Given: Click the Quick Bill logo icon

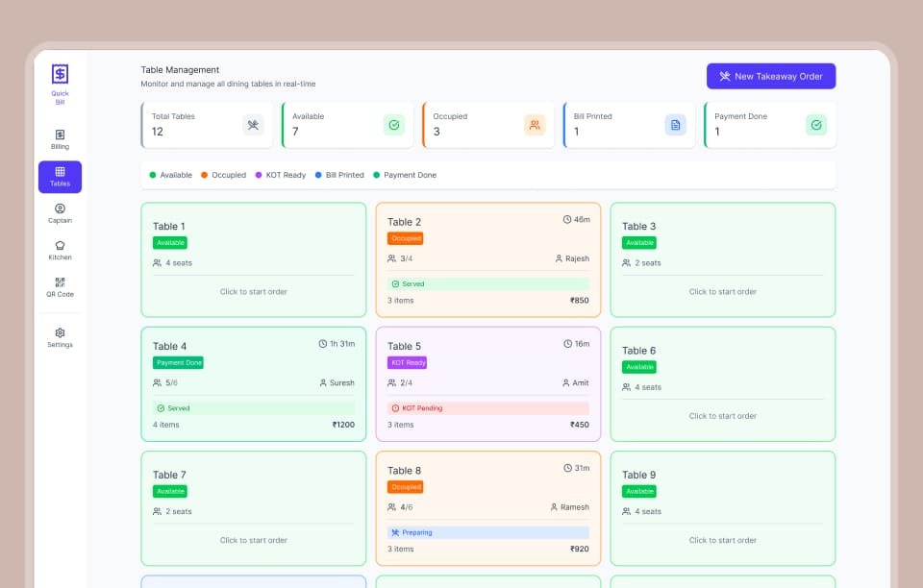Looking at the screenshot, I should point(60,74).
